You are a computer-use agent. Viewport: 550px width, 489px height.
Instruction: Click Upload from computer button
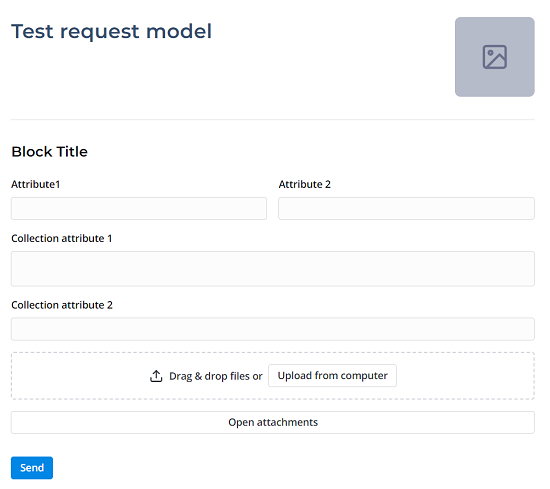pos(333,376)
